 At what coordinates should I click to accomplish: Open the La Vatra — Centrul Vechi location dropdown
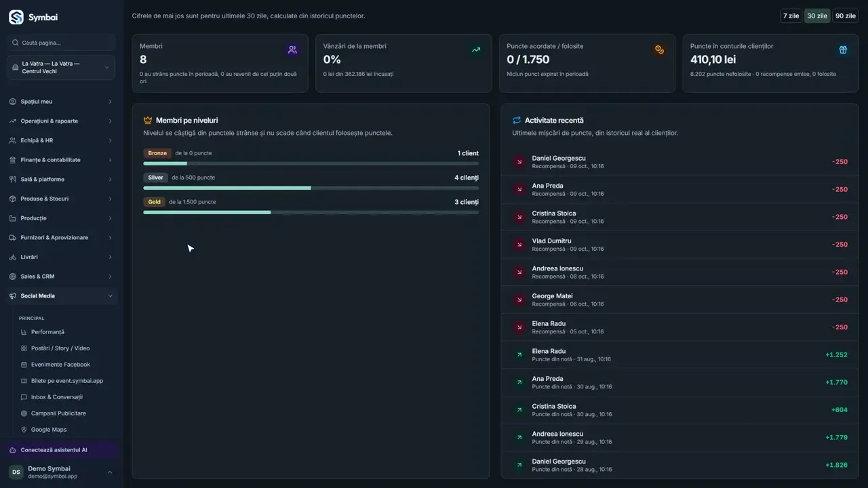coord(61,68)
